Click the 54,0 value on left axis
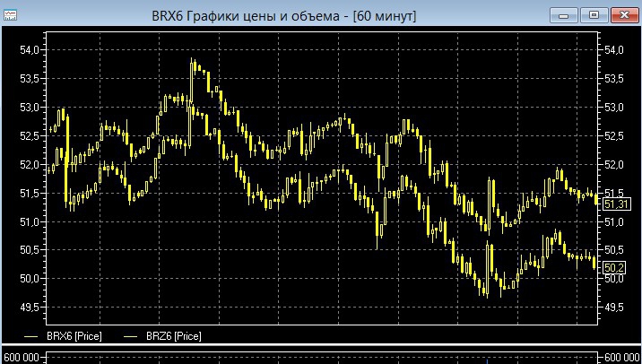 29,50
